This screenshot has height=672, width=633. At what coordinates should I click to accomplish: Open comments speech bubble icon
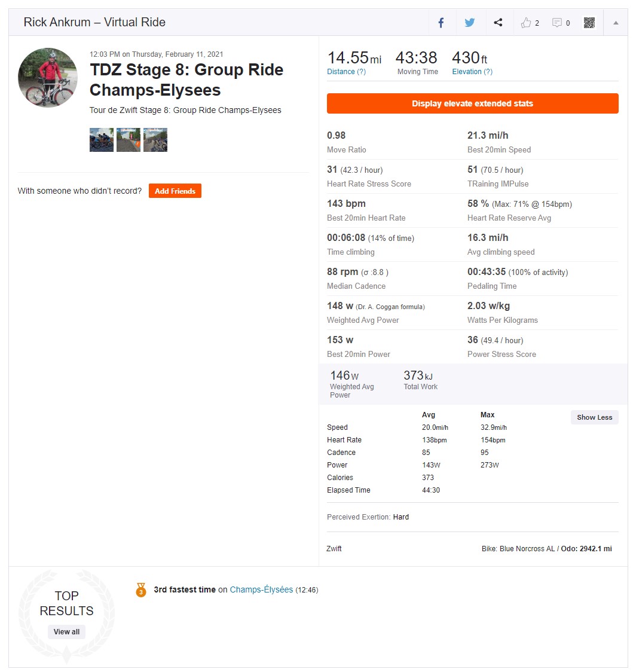point(556,23)
